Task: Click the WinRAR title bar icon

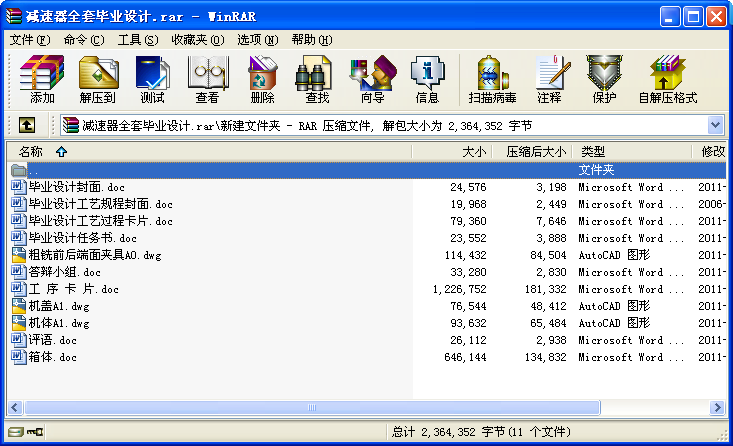Action: tap(14, 16)
